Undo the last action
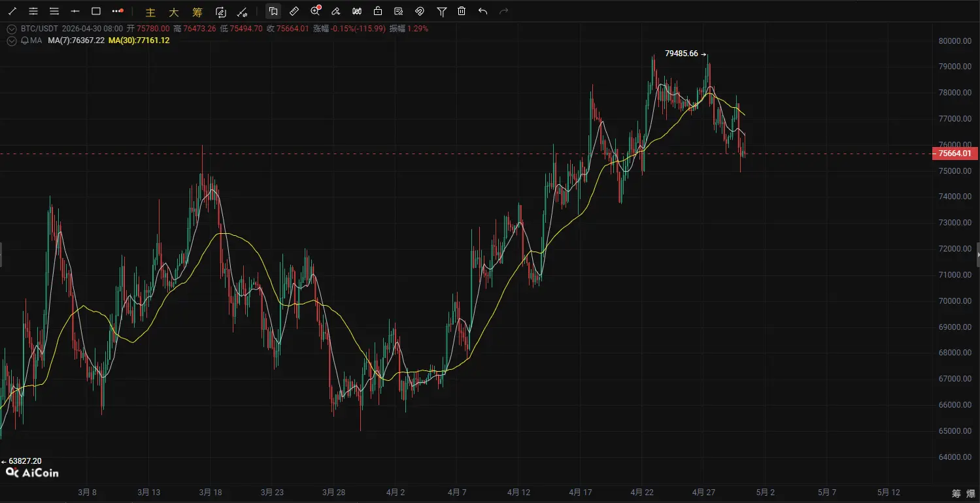 point(482,11)
